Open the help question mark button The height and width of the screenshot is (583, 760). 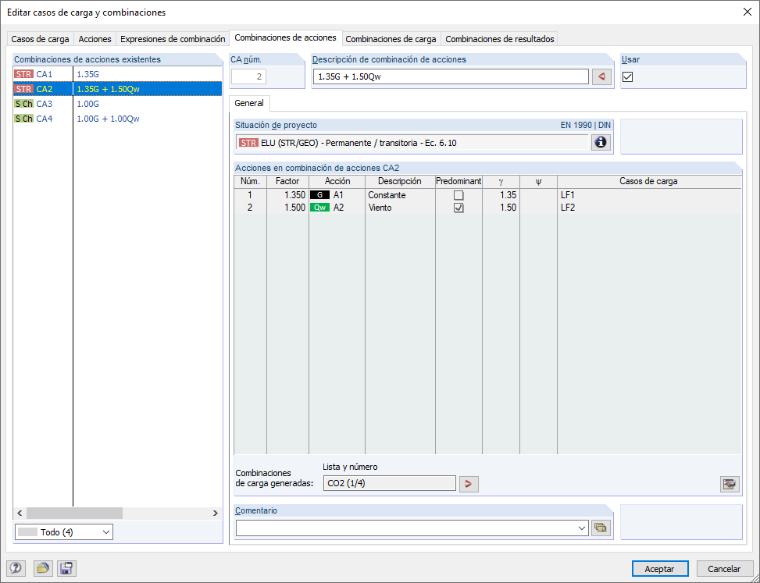[x=16, y=568]
